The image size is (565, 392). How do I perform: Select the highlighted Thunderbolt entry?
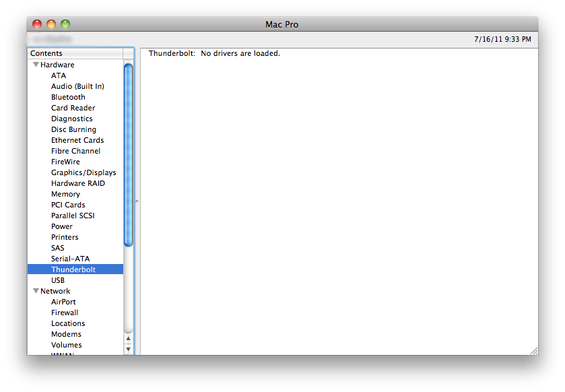coord(75,269)
